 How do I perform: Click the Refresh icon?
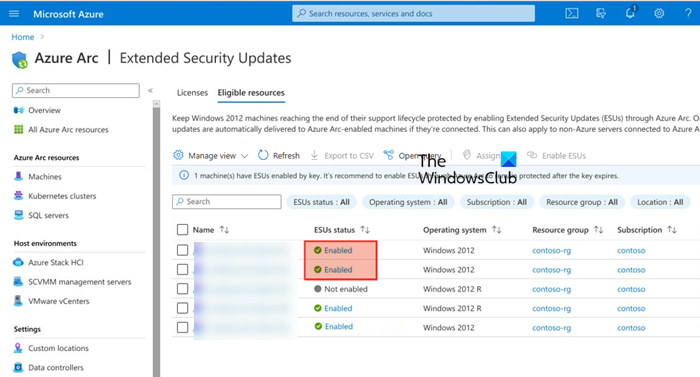[x=263, y=155]
